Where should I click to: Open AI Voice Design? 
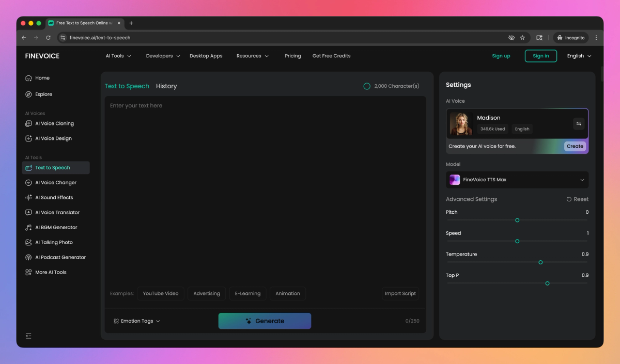pos(54,138)
